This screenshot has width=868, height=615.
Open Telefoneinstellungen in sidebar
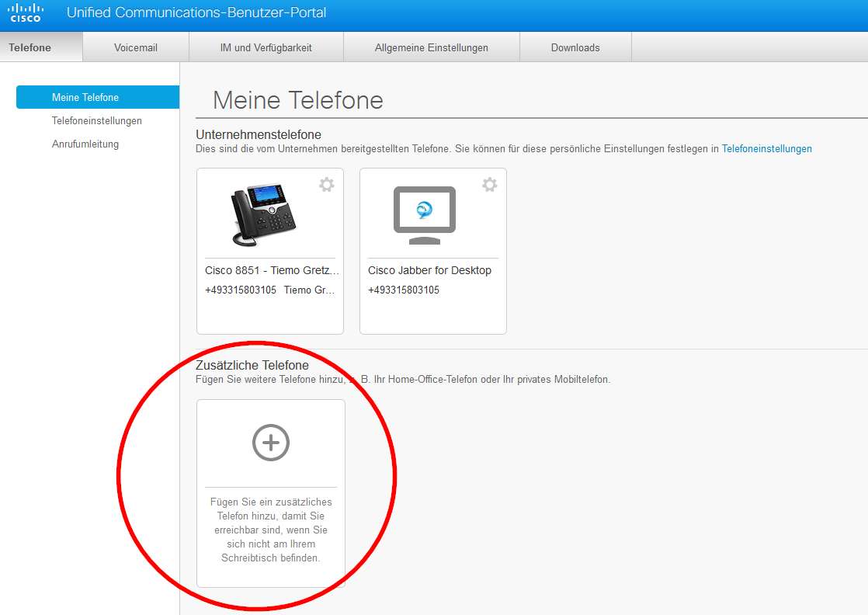97,120
